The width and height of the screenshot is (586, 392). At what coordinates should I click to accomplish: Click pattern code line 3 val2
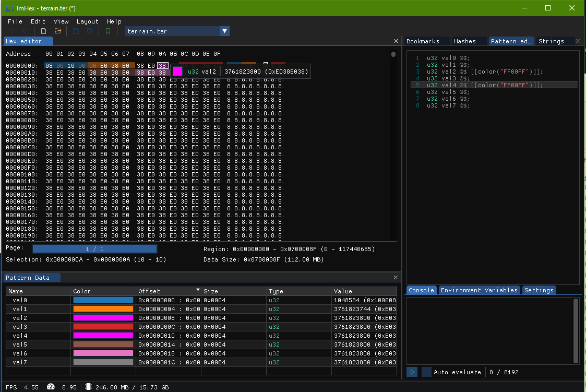pos(484,72)
